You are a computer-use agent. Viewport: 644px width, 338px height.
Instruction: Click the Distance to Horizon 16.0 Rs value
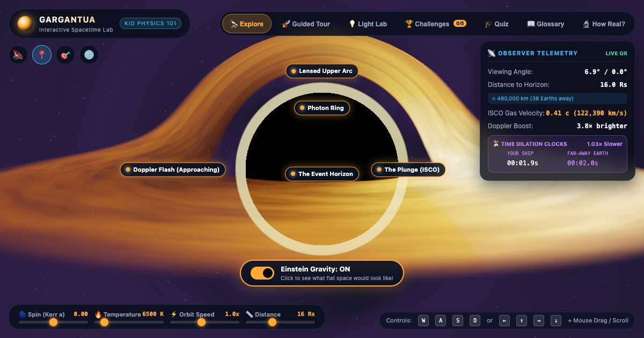click(x=613, y=84)
